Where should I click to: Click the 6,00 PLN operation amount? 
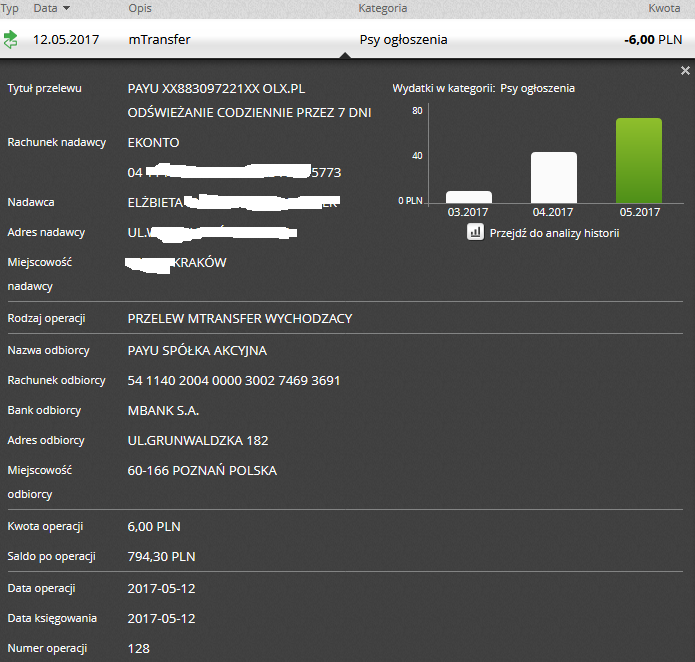154,526
